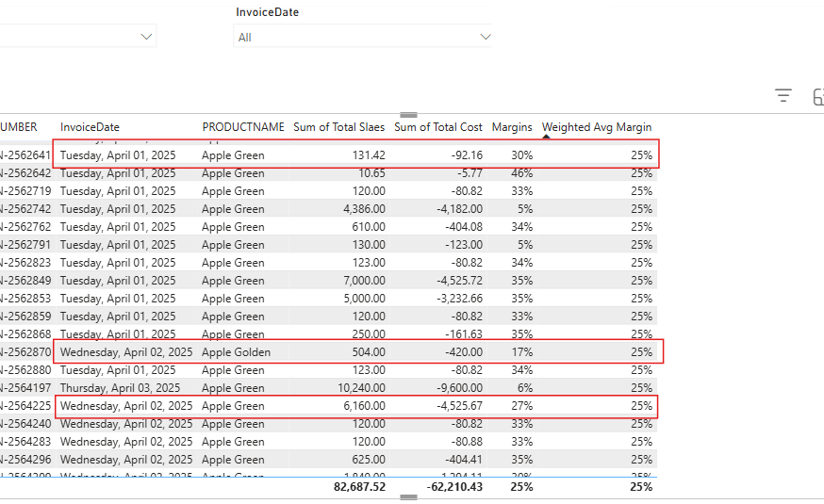The image size is (824, 504).
Task: Select the 27% margin cell
Action: 521,406
